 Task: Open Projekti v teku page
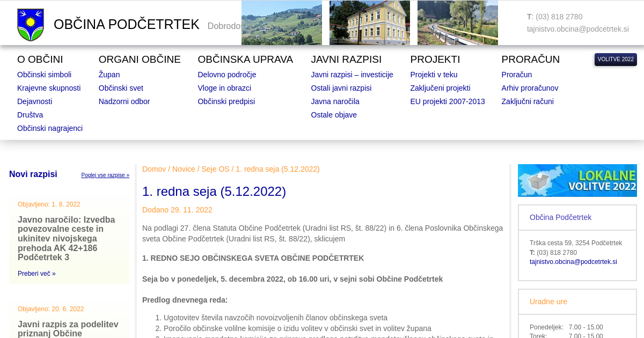click(x=434, y=75)
